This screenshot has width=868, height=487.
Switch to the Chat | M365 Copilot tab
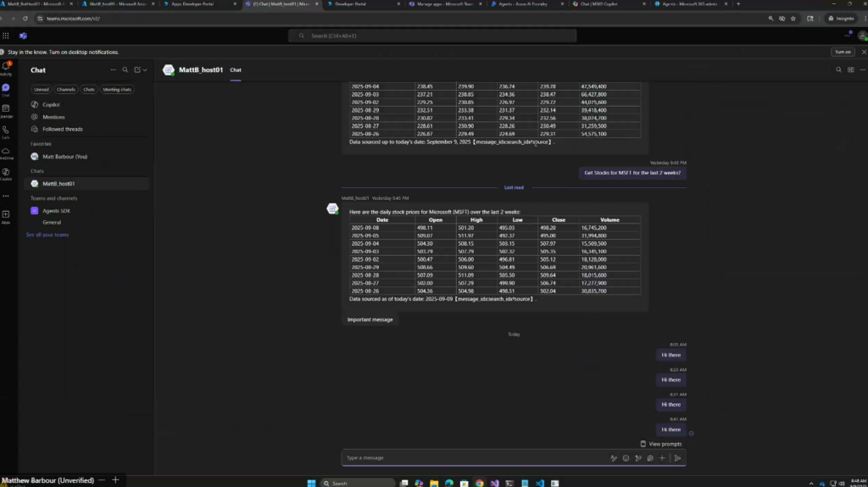pos(609,4)
